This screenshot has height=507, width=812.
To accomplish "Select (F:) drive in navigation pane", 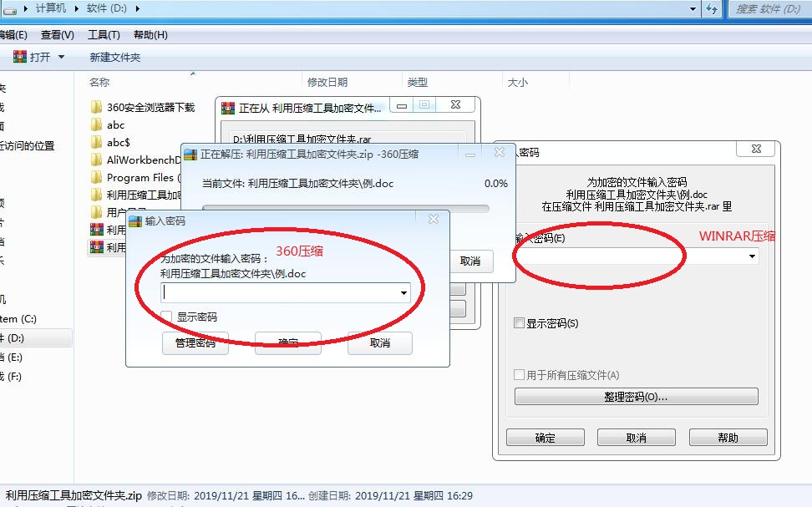I will (x=12, y=376).
